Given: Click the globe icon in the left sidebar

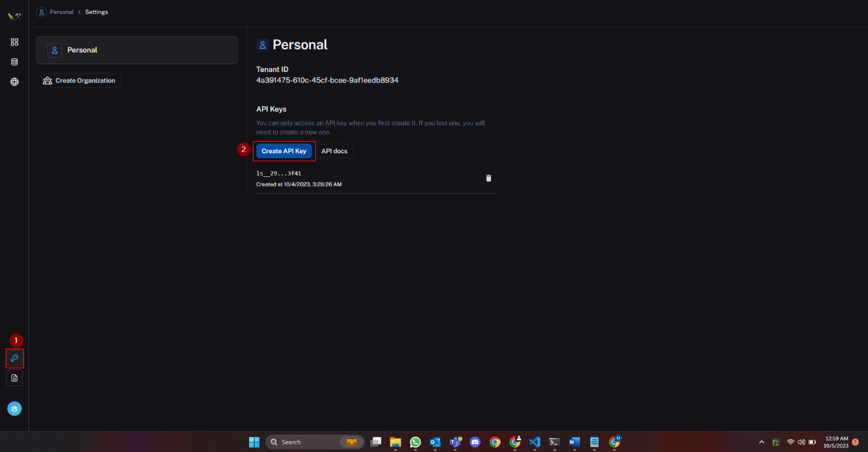Looking at the screenshot, I should click(14, 81).
